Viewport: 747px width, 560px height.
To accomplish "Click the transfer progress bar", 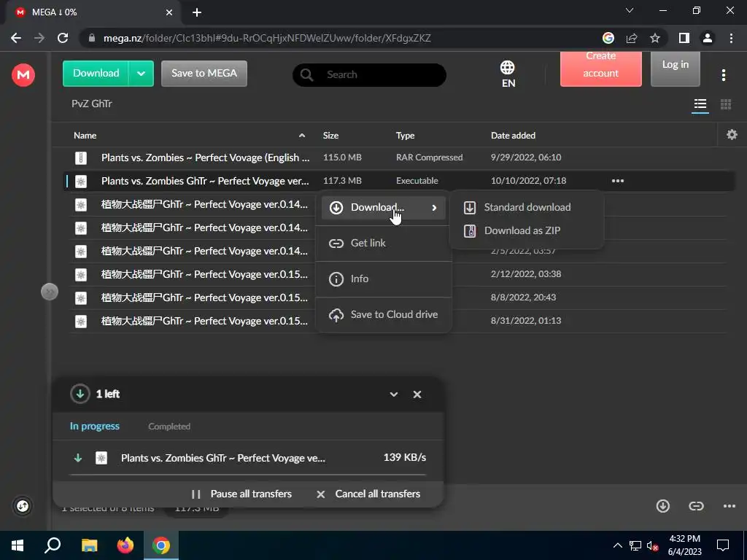I will pyautogui.click(x=248, y=474).
